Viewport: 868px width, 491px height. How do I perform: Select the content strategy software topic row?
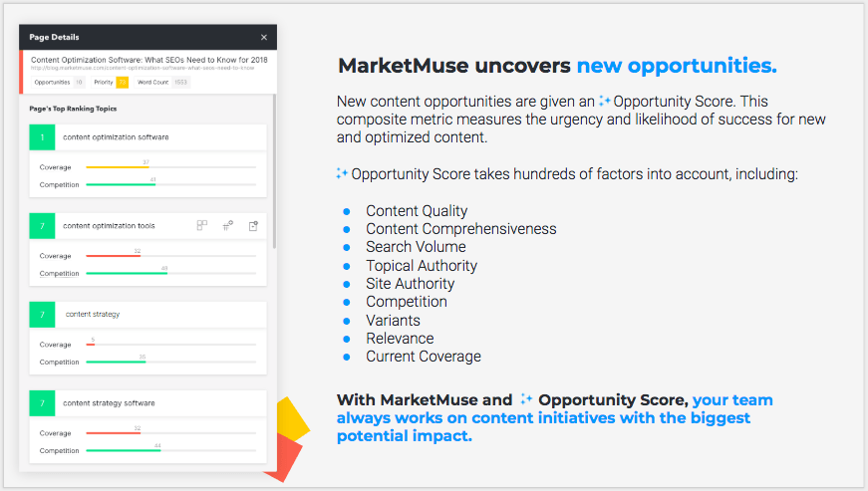[147, 403]
